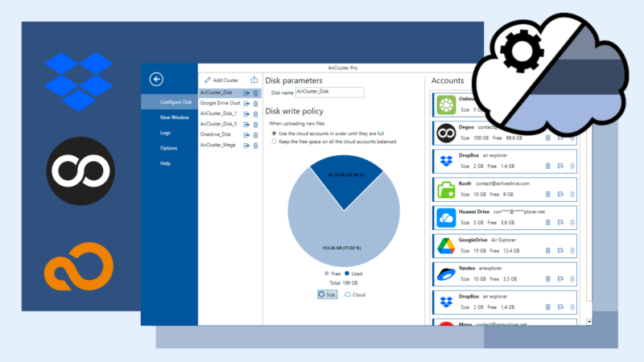Open AirCluster_Disk_5 with its arrow icon
644x362 pixels.
pos(246,125)
